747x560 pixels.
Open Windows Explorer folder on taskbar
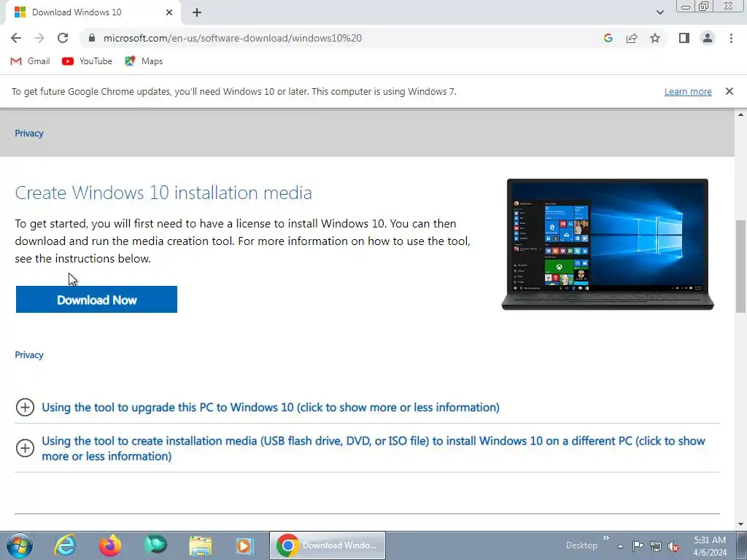[x=201, y=545]
